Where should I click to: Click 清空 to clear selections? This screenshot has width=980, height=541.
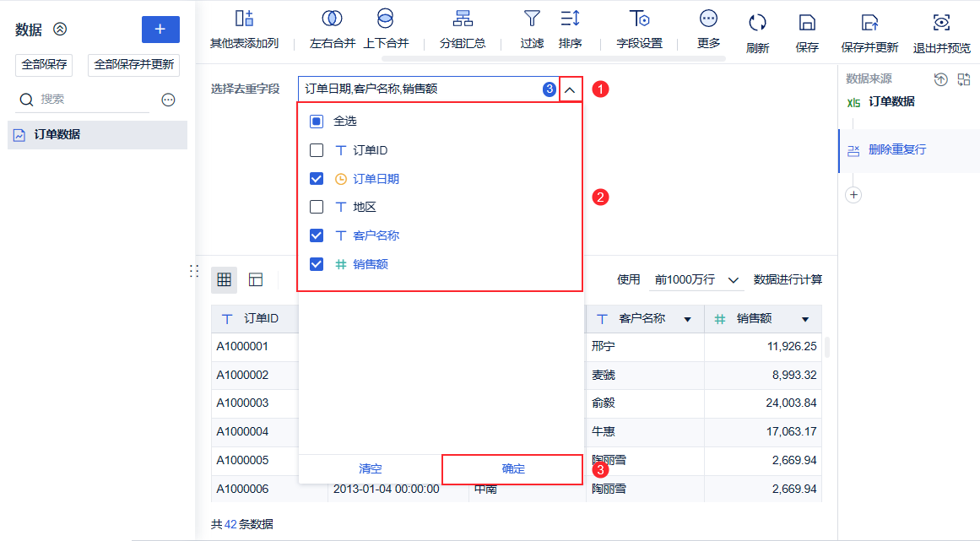coord(370,468)
